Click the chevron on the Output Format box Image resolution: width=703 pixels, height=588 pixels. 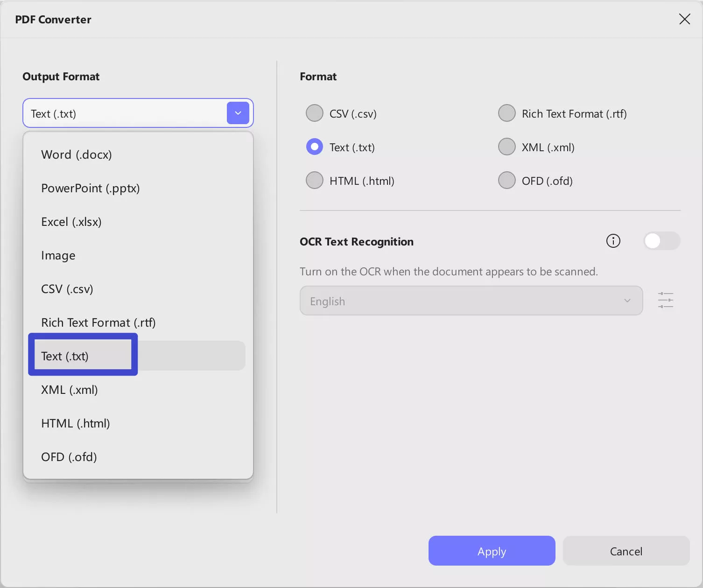click(238, 113)
